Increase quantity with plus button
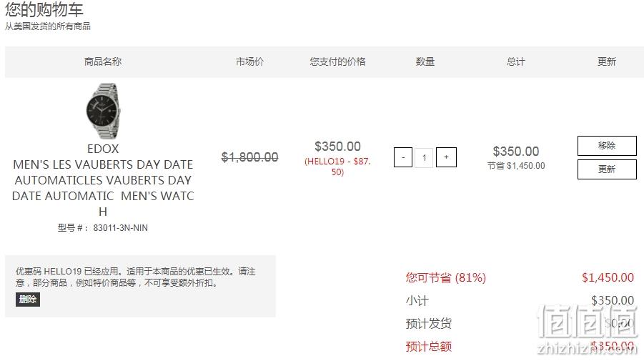The height and width of the screenshot is (361, 644). point(446,157)
